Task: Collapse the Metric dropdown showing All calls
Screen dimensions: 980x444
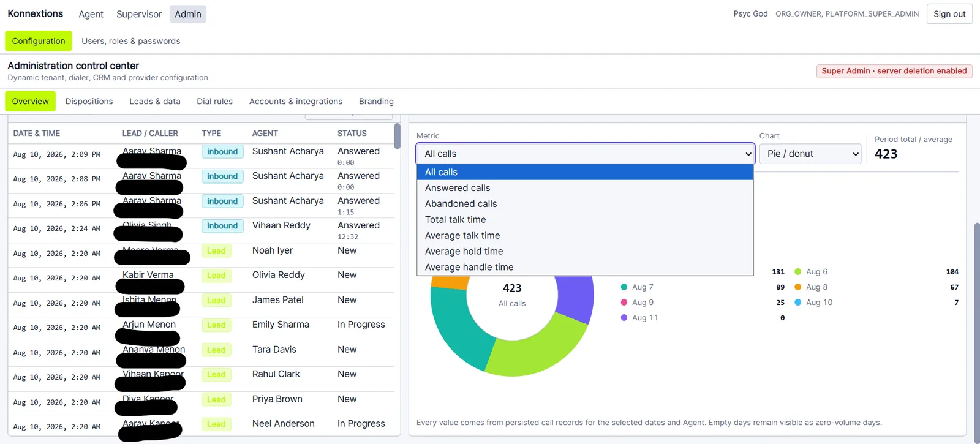Action: tap(585, 154)
